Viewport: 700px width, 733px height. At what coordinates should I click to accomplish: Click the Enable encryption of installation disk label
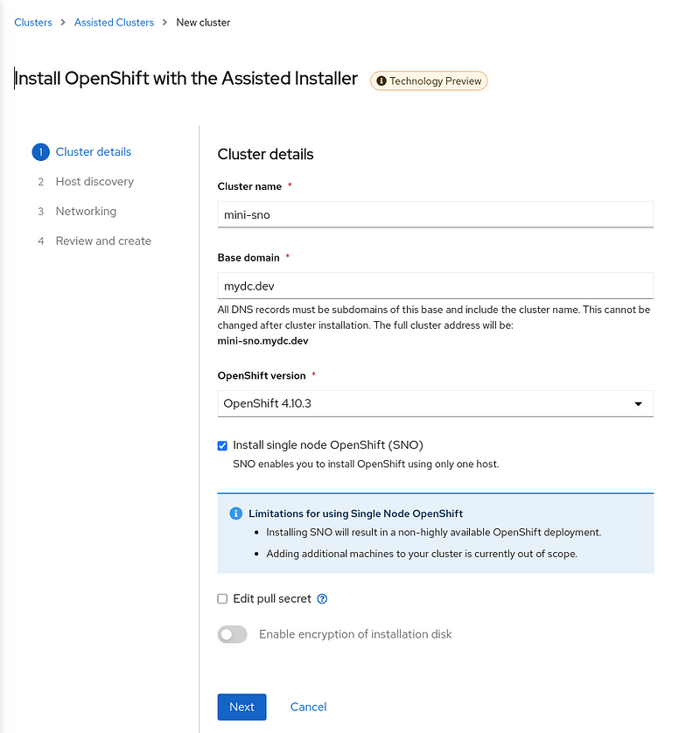coord(355,634)
